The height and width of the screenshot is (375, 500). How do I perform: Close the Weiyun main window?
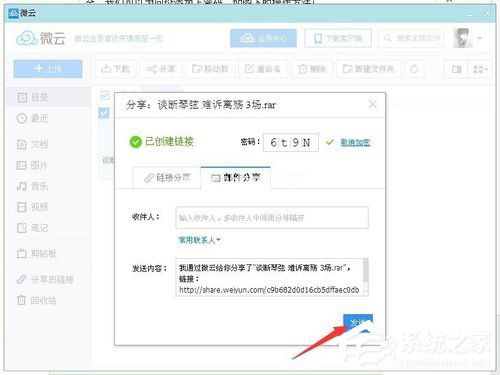[x=487, y=13]
